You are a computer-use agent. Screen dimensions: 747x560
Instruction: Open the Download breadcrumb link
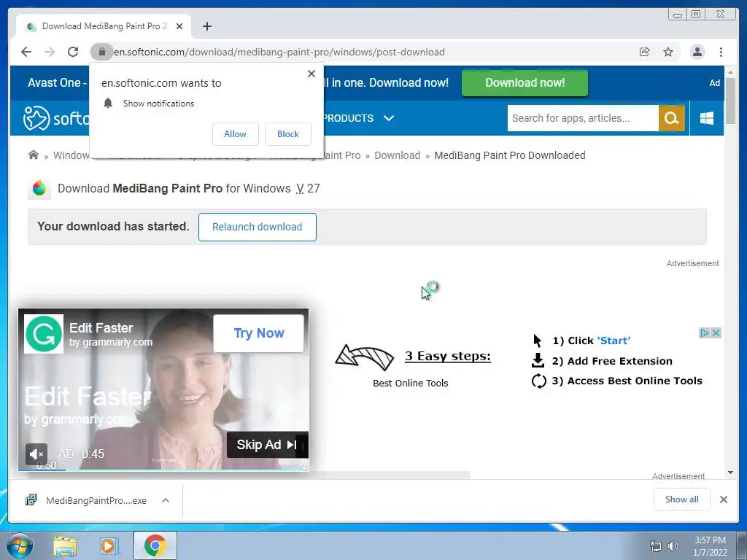coord(398,155)
